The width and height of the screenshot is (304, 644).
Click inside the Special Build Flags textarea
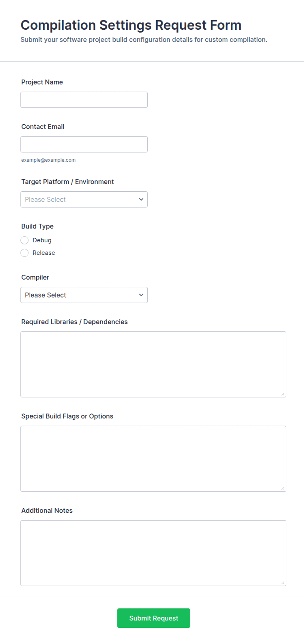153,459
